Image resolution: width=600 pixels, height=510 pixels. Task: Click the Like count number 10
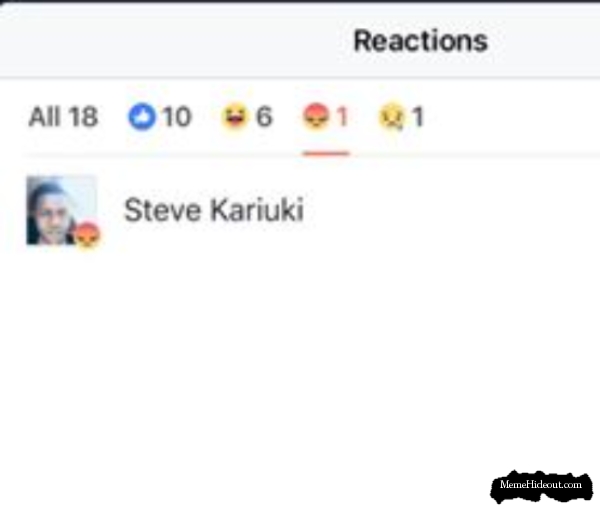(176, 117)
